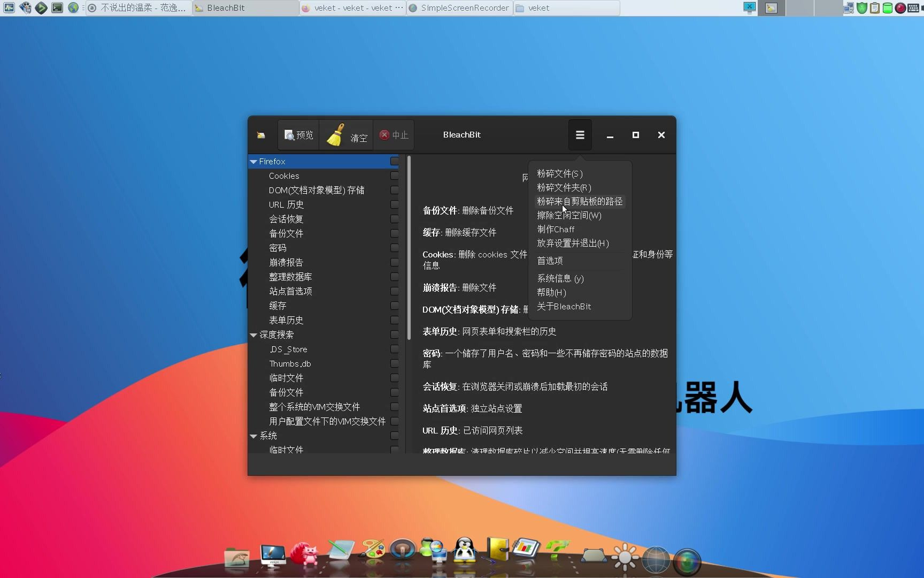This screenshot has width=924, height=578.
Task: Enable the 密码 checkbox
Action: click(x=395, y=248)
